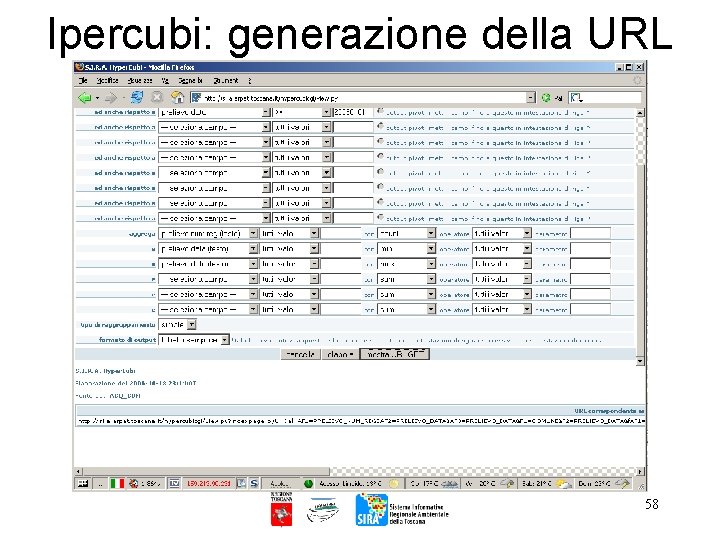The height and width of the screenshot is (540, 720).
Task: Click the cancella button
Action: (300, 354)
